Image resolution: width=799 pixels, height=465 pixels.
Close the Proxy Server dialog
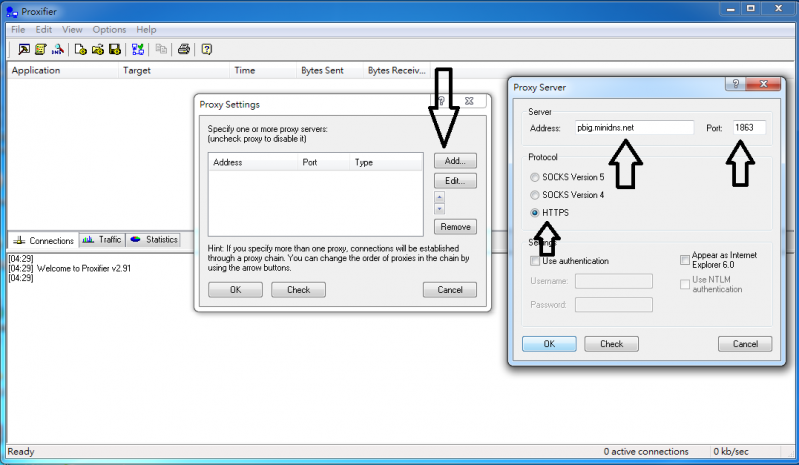click(763, 84)
